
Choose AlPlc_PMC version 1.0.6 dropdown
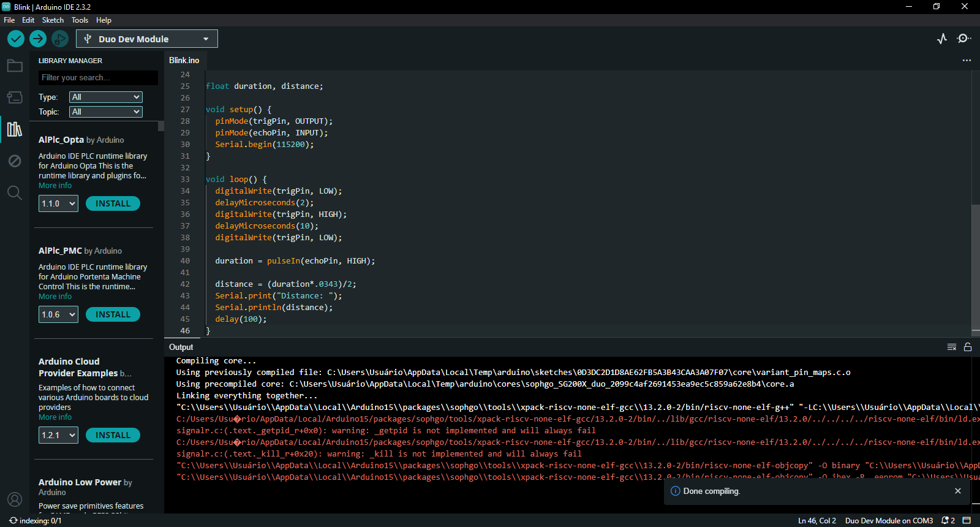(x=59, y=314)
